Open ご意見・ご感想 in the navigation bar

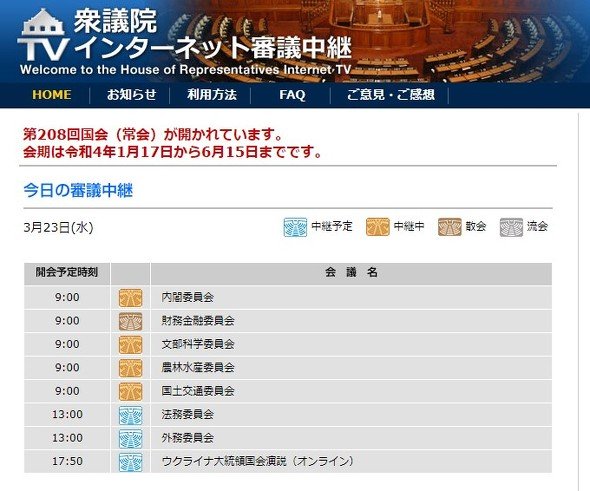point(391,94)
